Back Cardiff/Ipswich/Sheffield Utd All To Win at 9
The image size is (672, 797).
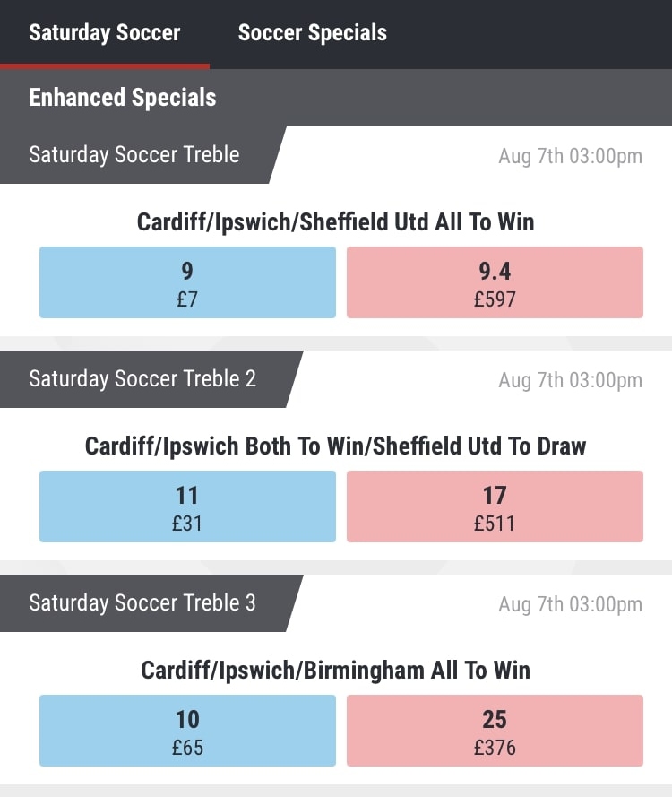187,282
